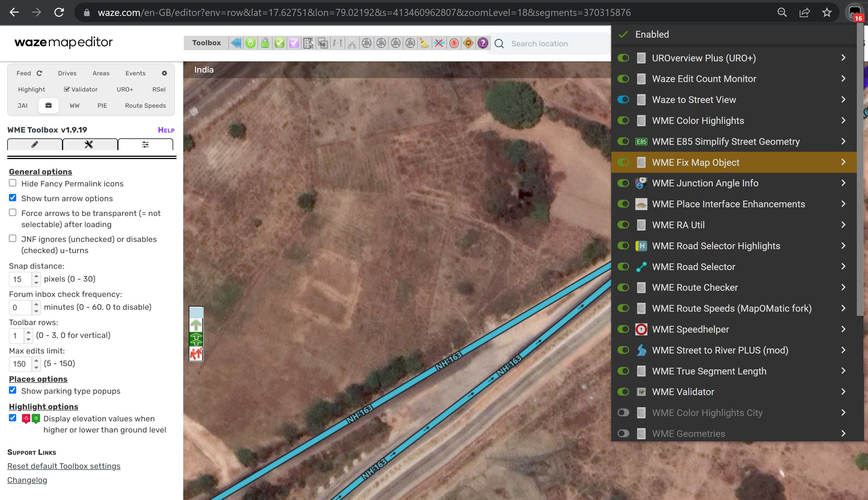
Task: Click the purple checkmark icon in Toolbox toolbar
Action: coord(294,43)
